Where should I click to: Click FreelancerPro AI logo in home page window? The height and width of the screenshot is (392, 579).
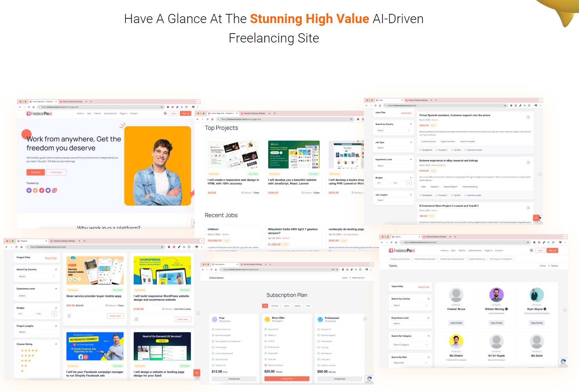(x=39, y=113)
